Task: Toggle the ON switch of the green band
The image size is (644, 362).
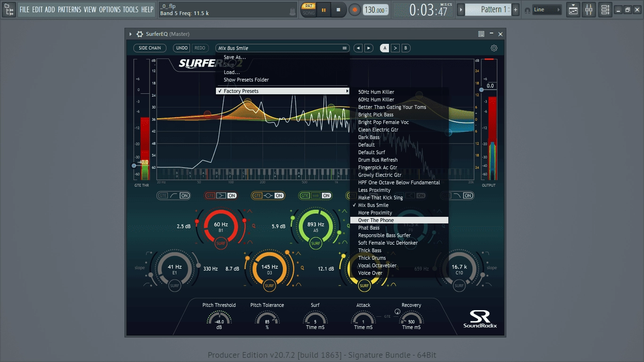Action: [x=326, y=196]
